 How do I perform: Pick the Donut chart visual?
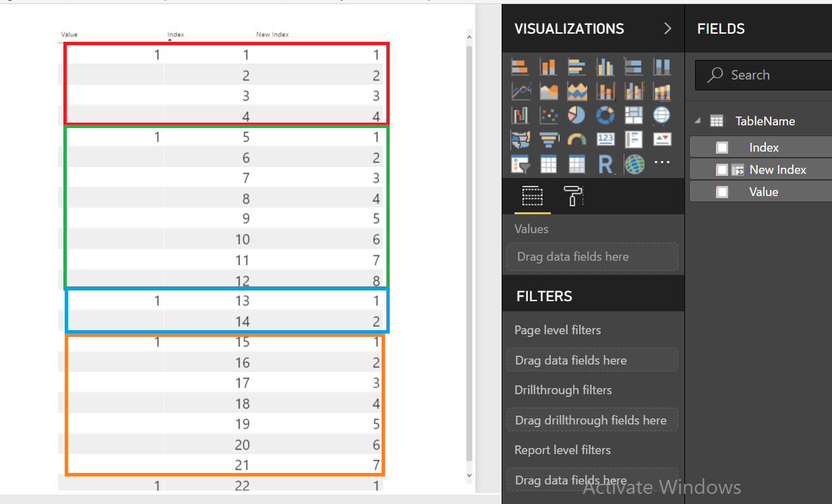click(605, 115)
